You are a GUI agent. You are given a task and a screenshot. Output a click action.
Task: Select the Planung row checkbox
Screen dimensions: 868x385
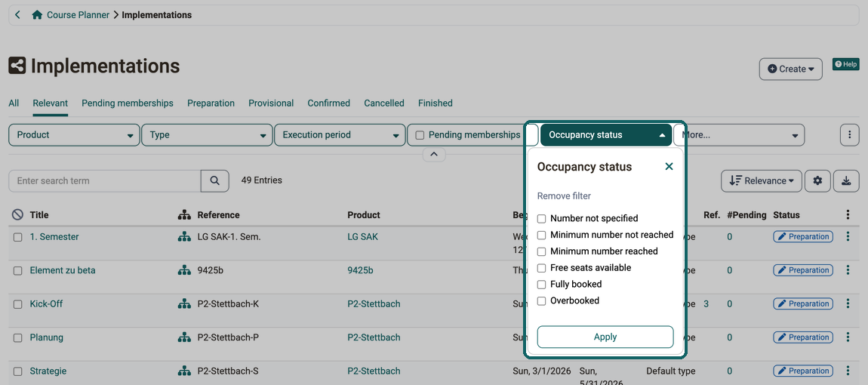coord(17,338)
